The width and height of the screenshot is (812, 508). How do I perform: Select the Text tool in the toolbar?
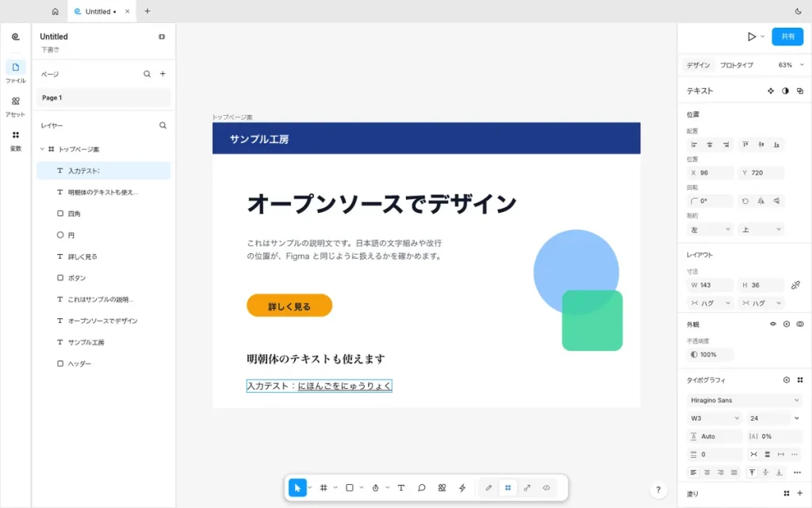pos(400,488)
